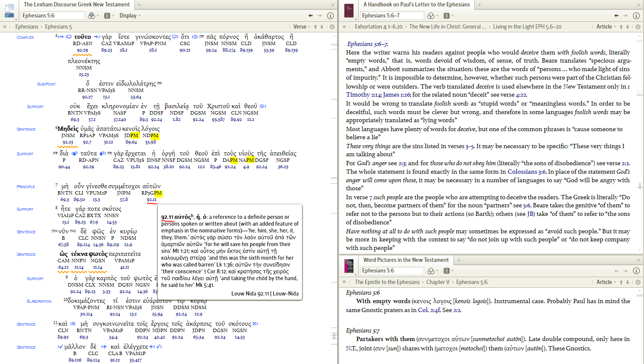Click the Principle discourse label
Screen dimensions: 644x364
[26, 186]
